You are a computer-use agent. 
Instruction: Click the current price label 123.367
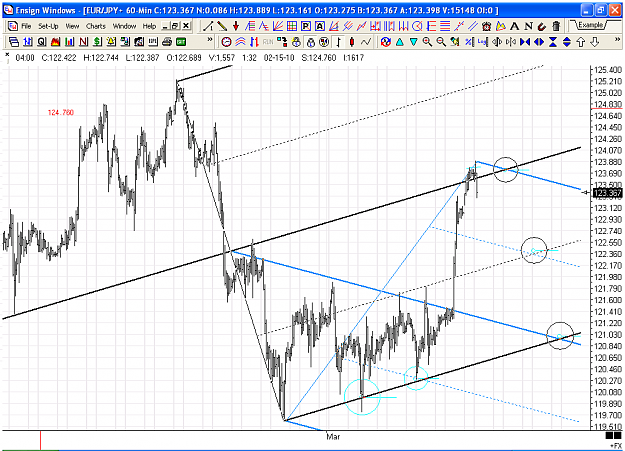(x=607, y=193)
